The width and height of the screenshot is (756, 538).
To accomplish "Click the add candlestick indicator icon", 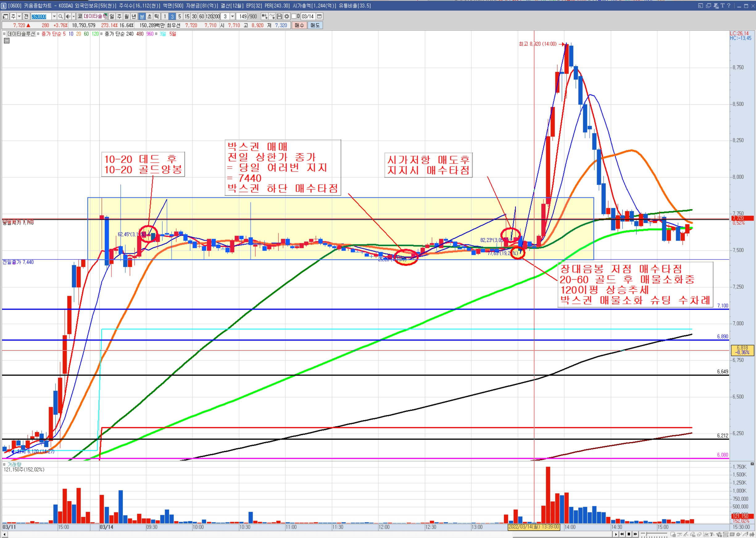I will coord(264,16).
